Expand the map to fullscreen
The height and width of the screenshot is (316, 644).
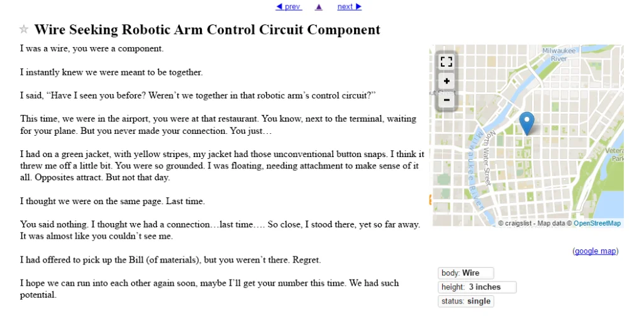click(x=447, y=62)
